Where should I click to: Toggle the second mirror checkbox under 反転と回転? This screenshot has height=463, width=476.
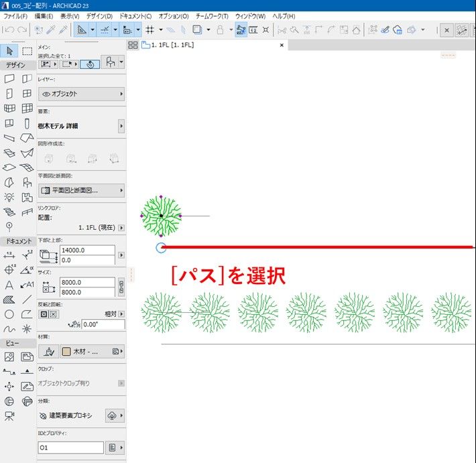pyautogui.click(x=54, y=314)
